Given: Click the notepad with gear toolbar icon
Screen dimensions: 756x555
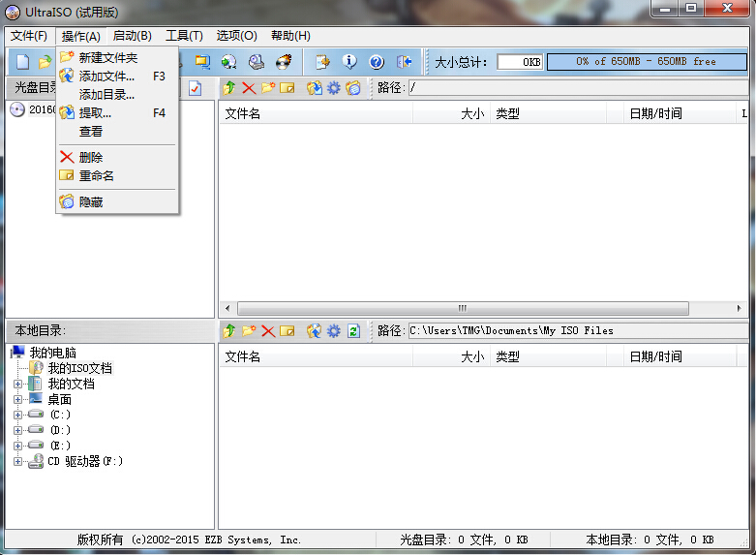Looking at the screenshot, I should click(x=322, y=62).
